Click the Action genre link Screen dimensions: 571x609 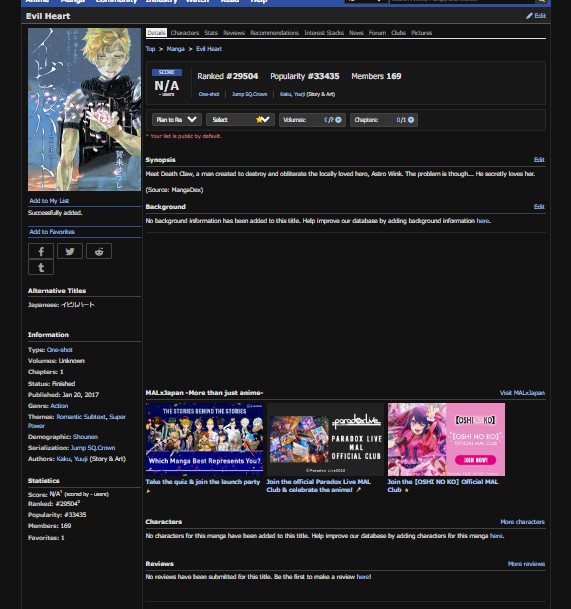59,406
